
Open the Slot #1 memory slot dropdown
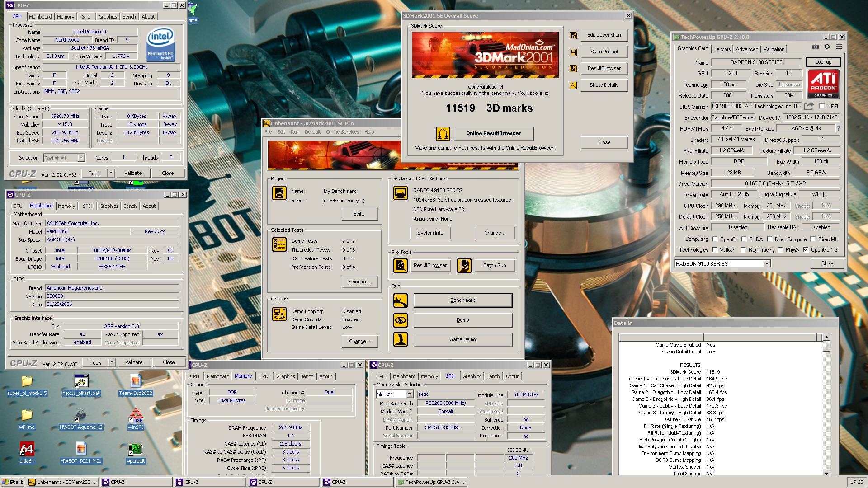coord(409,394)
